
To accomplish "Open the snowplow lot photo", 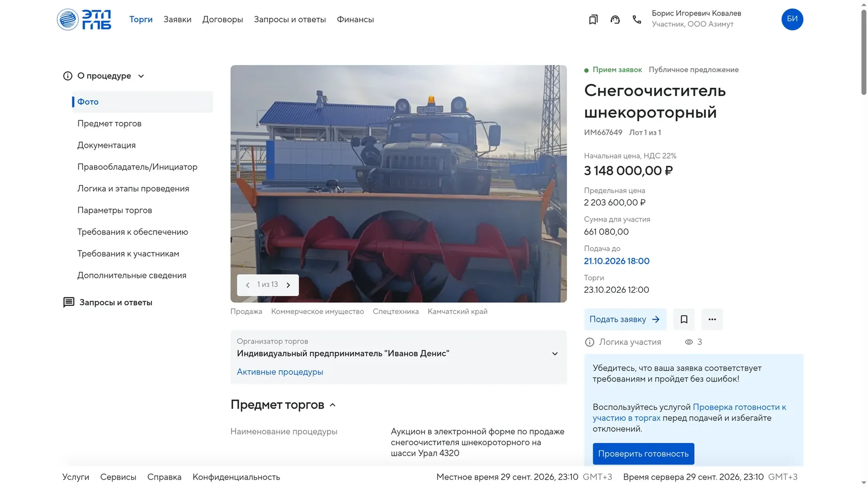I will (x=398, y=184).
